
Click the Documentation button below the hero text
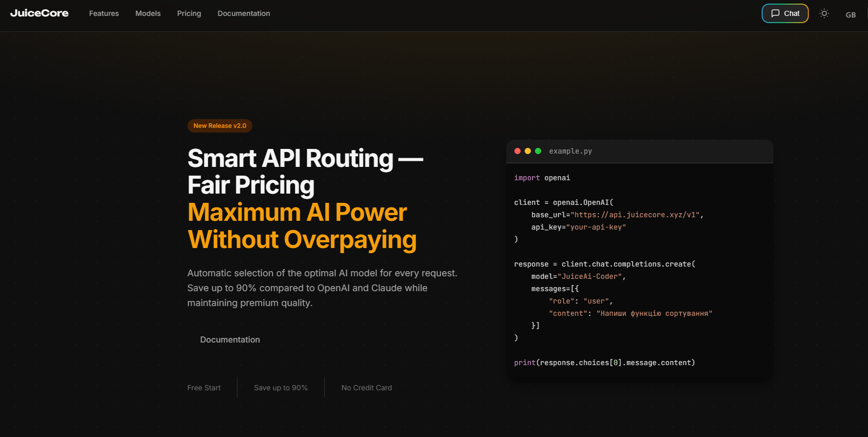tap(230, 340)
